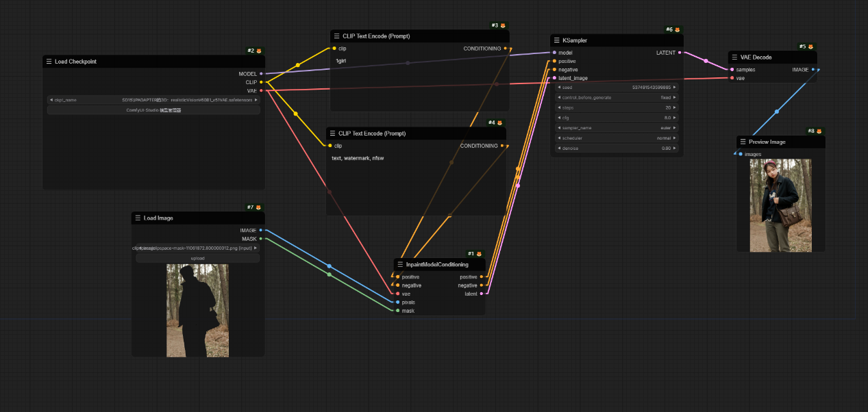Select the VAE Decode node title
The width and height of the screenshot is (868, 412).
(x=756, y=57)
